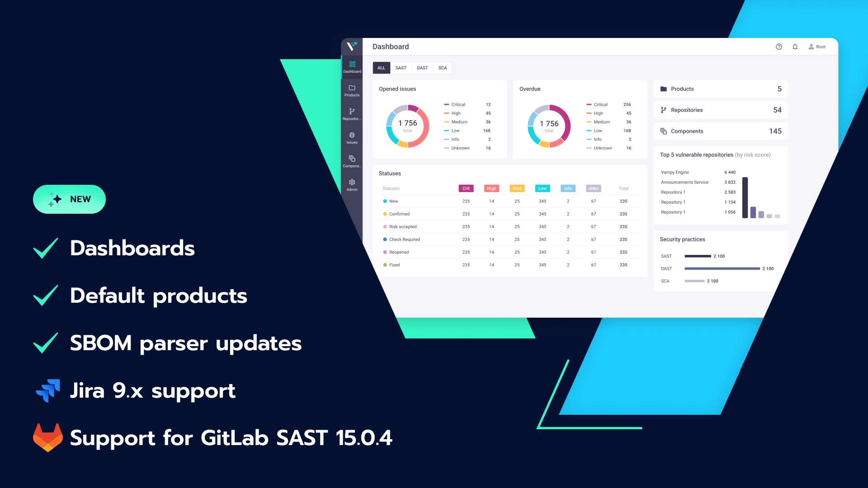Click the DAST tab on dashboard
This screenshot has height=488, width=868.
pyautogui.click(x=422, y=67)
